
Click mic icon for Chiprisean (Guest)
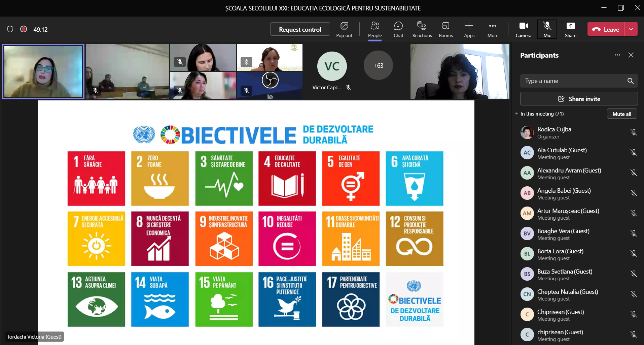[634, 314]
